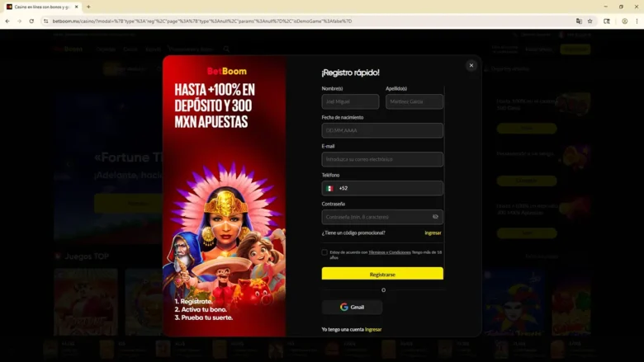
Task: Open the browser three-dot menu
Action: (637, 21)
